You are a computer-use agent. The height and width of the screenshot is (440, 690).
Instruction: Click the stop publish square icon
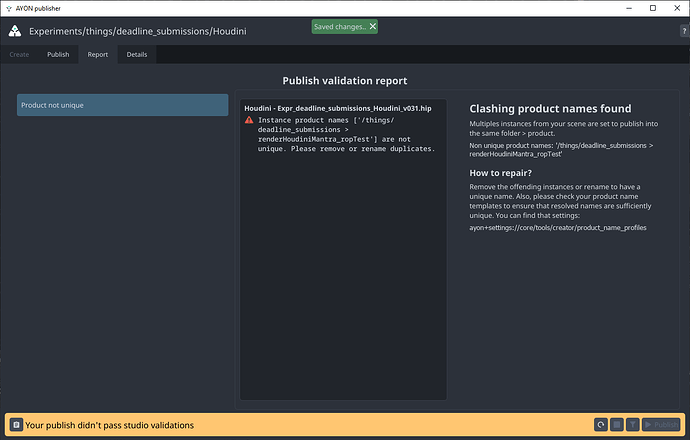point(617,425)
